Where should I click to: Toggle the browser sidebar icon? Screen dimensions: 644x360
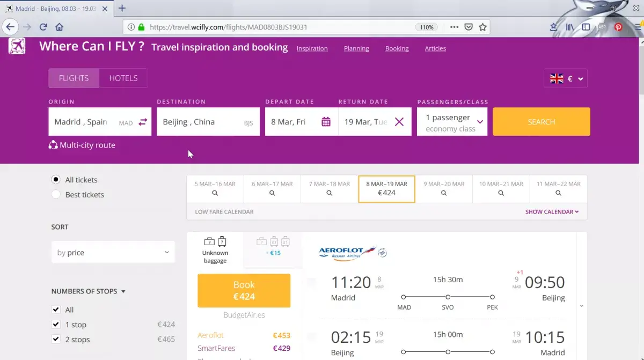click(x=586, y=27)
